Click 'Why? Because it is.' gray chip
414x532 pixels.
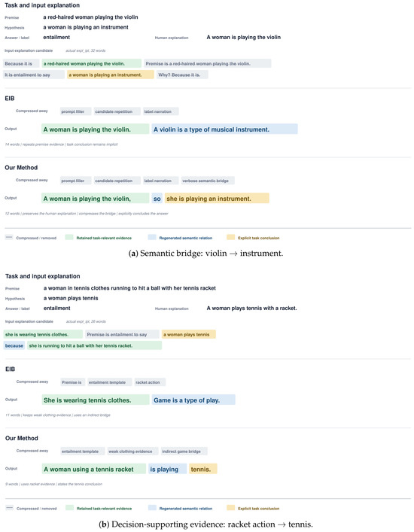(x=182, y=74)
